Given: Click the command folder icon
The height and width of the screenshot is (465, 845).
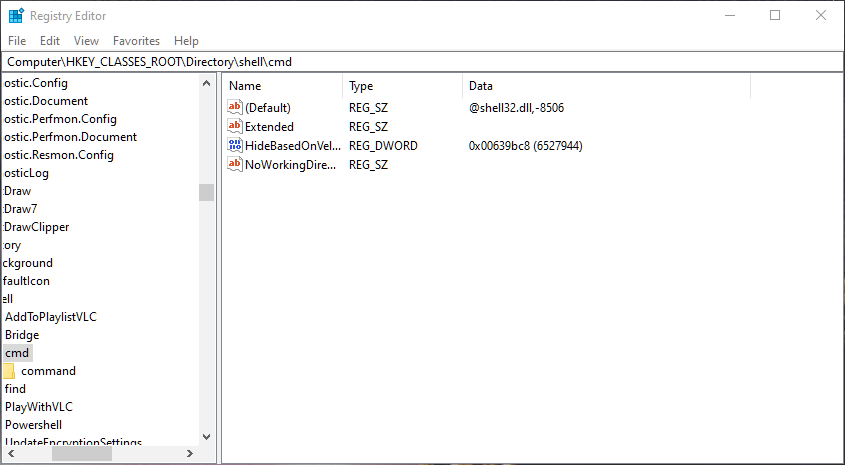Looking at the screenshot, I should click(9, 371).
